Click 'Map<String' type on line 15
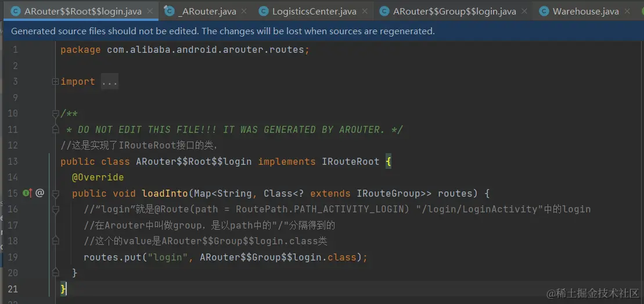Screen dimensions: 644x304 coord(222,193)
